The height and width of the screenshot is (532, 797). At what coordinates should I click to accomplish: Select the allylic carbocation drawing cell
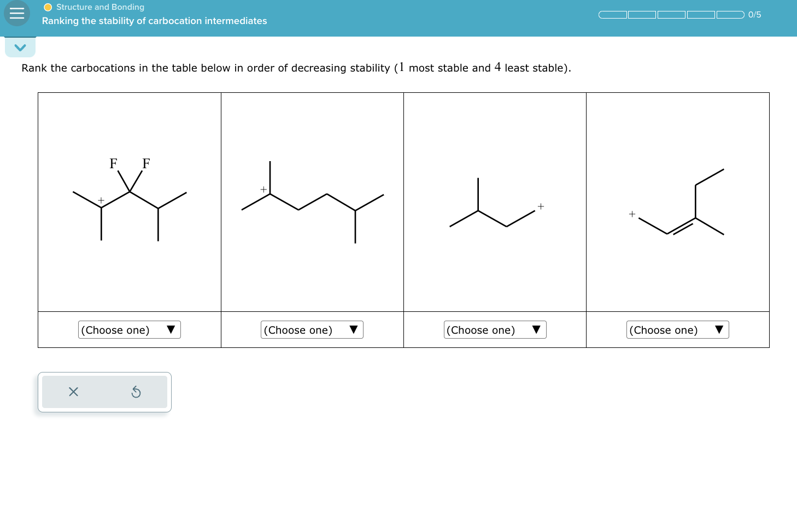[677, 201]
